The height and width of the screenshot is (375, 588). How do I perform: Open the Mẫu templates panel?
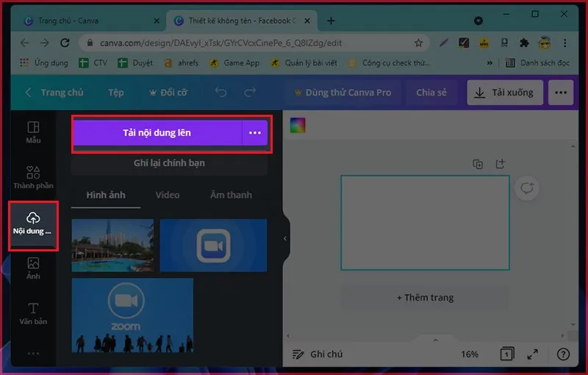[33, 132]
